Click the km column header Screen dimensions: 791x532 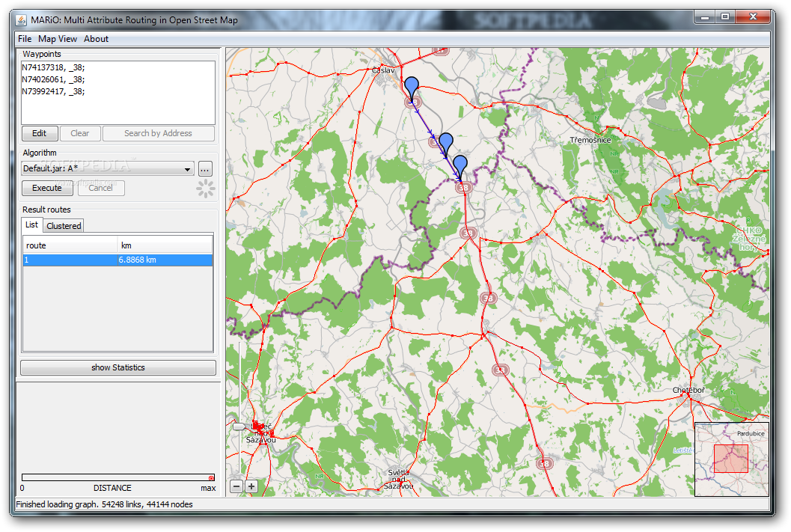(x=165, y=245)
